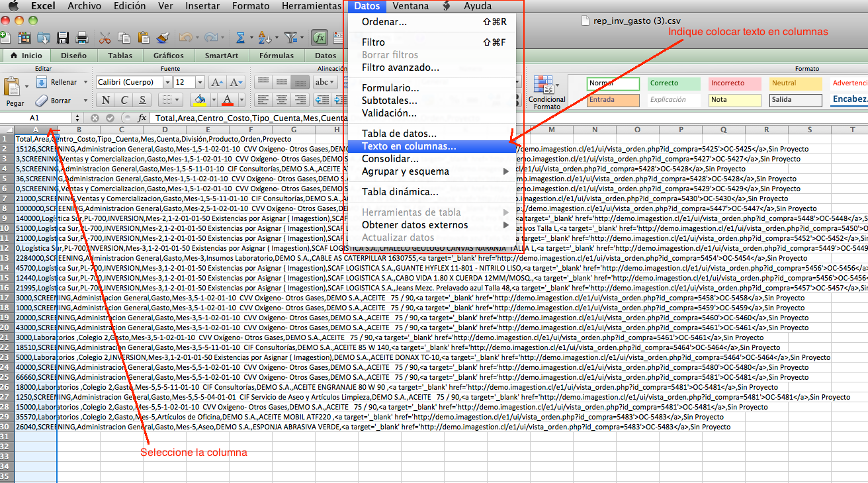Open the template gallery icon
The height and width of the screenshot is (483, 868).
pyautogui.click(x=25, y=38)
